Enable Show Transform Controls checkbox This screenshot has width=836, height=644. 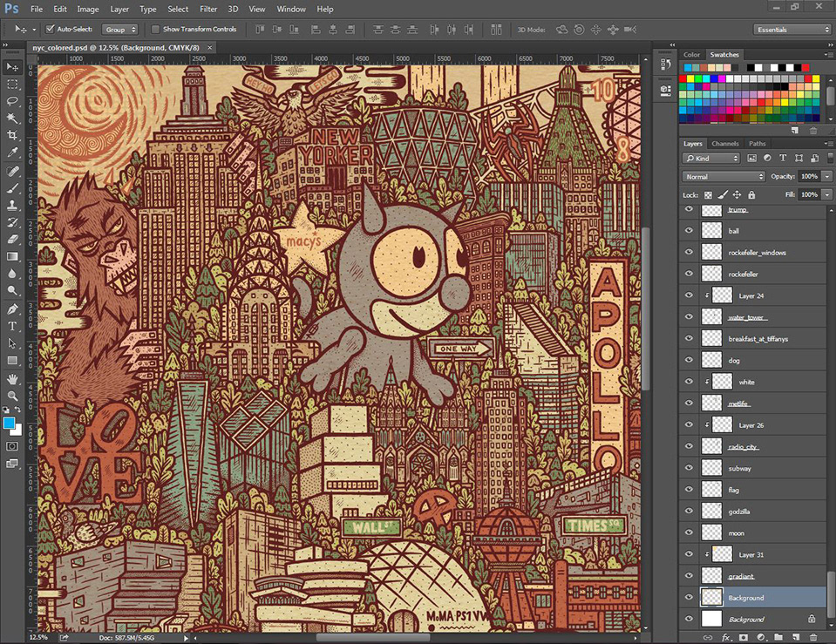point(156,29)
